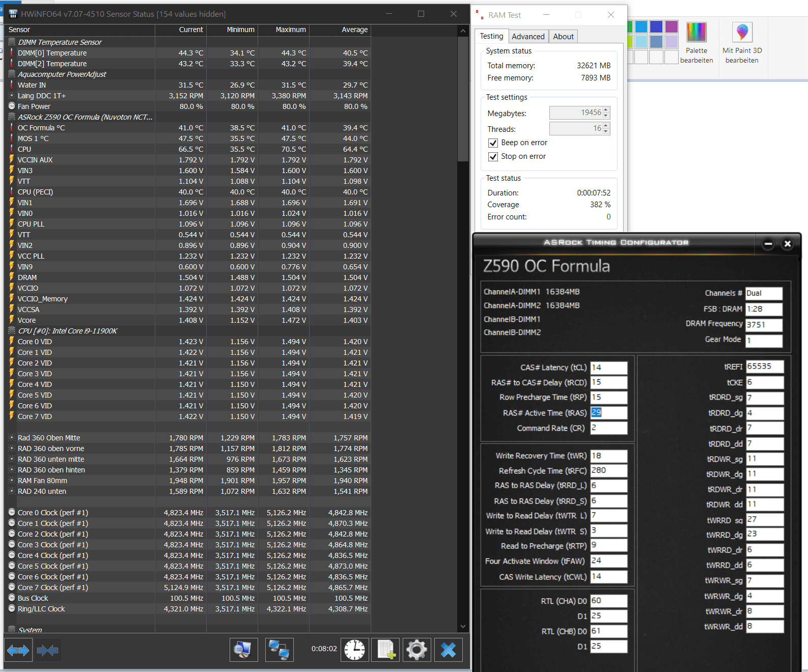Click the CAS# Latency (tCL) value field
This screenshot has width=808, height=672.
click(x=609, y=368)
